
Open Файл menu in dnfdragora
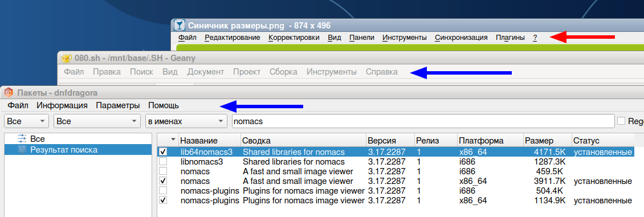click(18, 105)
